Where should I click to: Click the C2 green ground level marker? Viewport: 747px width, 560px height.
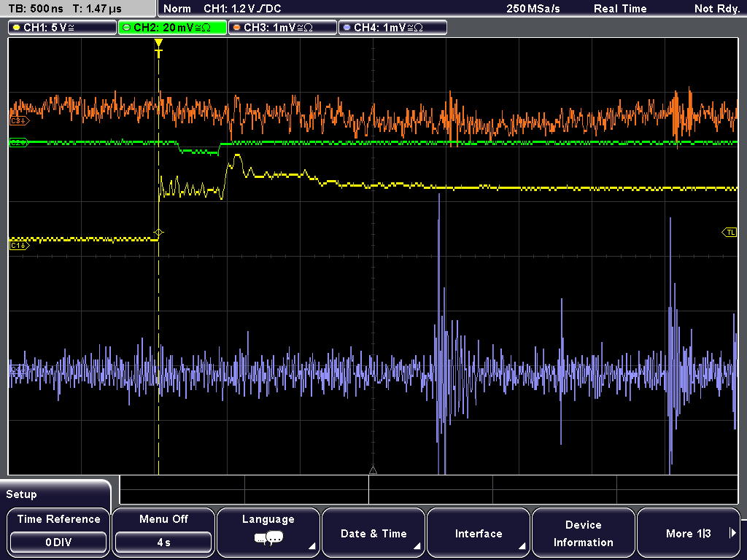coord(19,142)
